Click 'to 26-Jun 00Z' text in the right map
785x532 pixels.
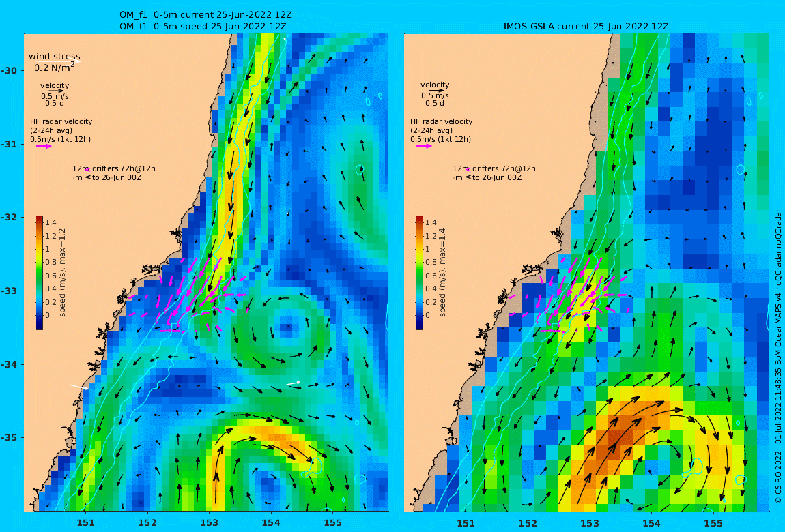tap(497, 177)
